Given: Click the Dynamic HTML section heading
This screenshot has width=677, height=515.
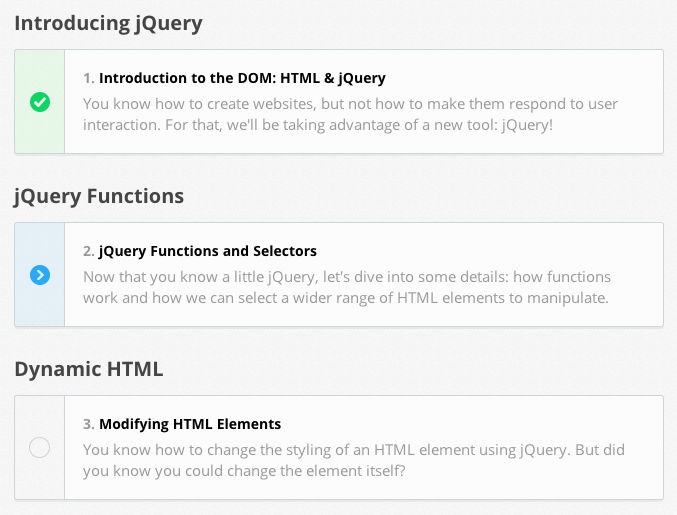Looking at the screenshot, I should 88,369.
